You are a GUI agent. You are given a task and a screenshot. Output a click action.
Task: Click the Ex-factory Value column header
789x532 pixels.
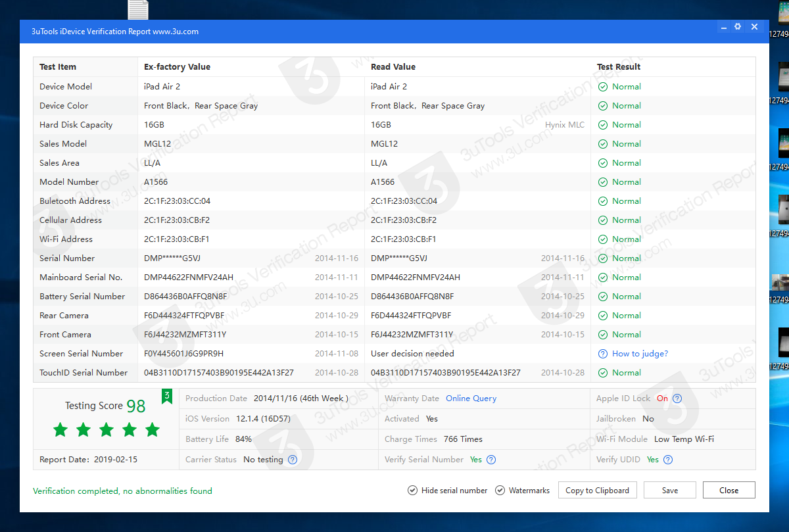178,67
